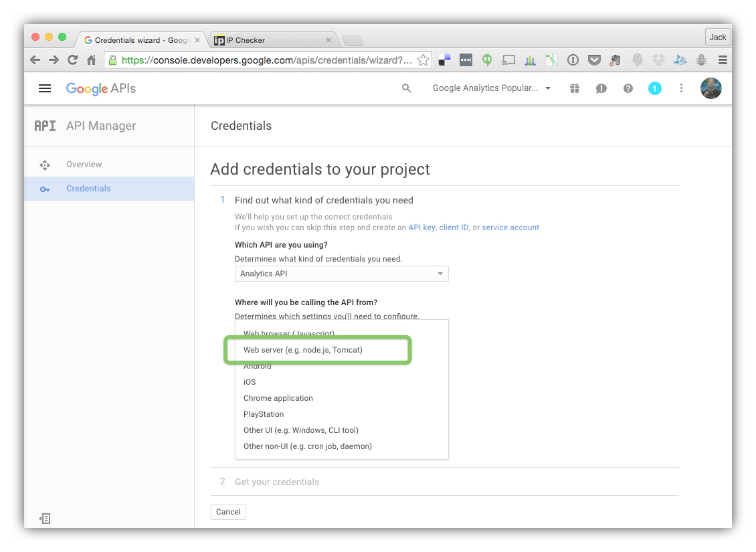This screenshot has width=756, height=552.
Task: Open the gift free-trial icon
Action: (x=574, y=88)
